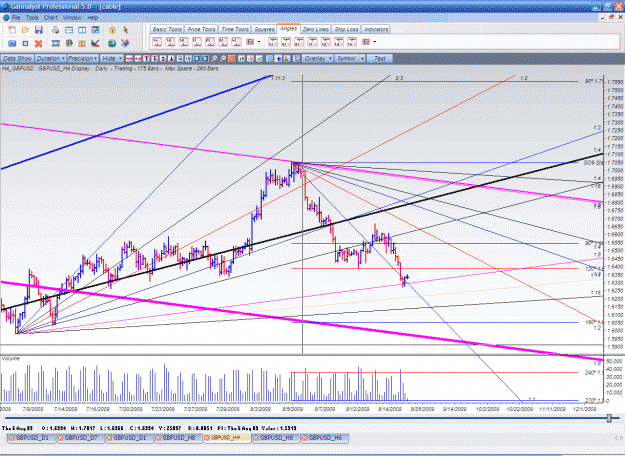Screen dimensions: 625x456
Task: Click the Text button
Action: pyautogui.click(x=379, y=59)
